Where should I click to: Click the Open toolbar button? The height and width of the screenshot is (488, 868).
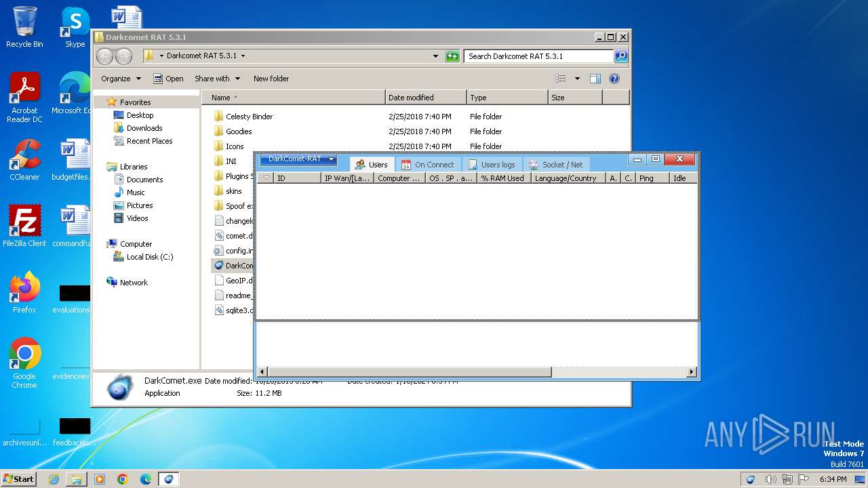click(x=168, y=79)
